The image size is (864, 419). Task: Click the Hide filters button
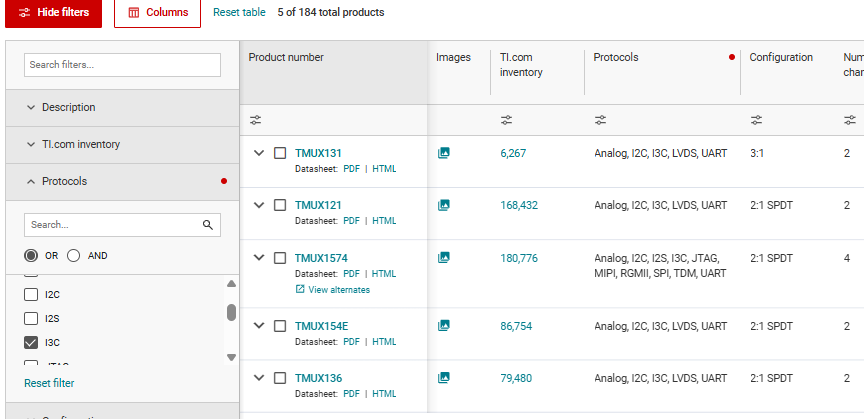tap(53, 13)
